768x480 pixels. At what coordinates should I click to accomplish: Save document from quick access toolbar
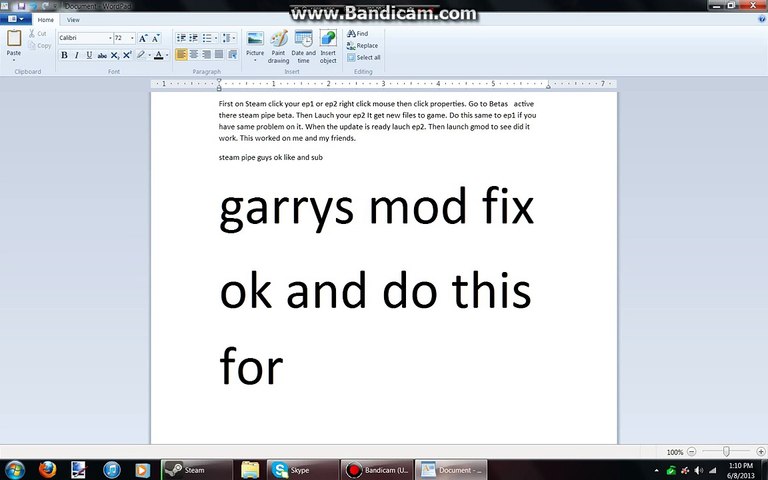[x=22, y=6]
